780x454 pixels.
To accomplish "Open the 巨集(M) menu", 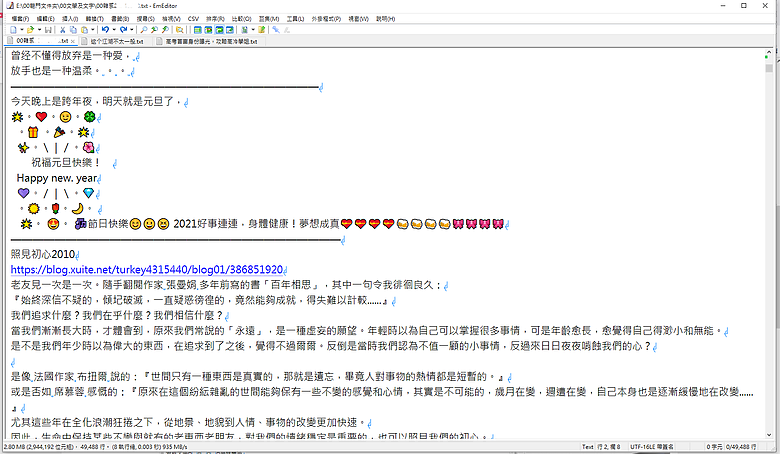I will click(x=269, y=19).
